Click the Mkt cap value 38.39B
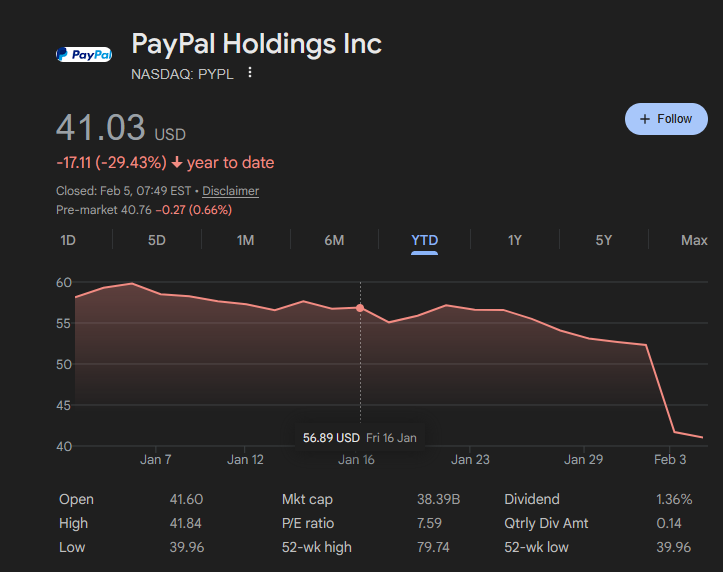This screenshot has width=723, height=572. pyautogui.click(x=439, y=499)
